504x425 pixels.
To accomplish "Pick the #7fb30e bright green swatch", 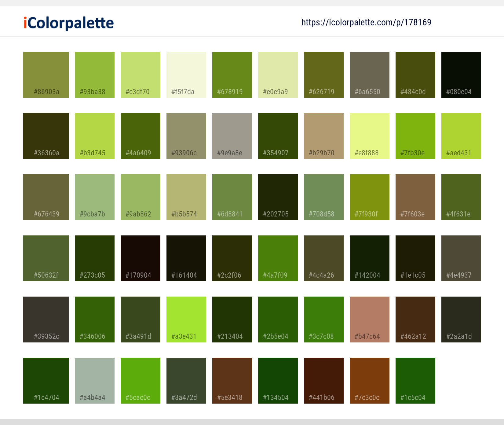I will coord(415,136).
